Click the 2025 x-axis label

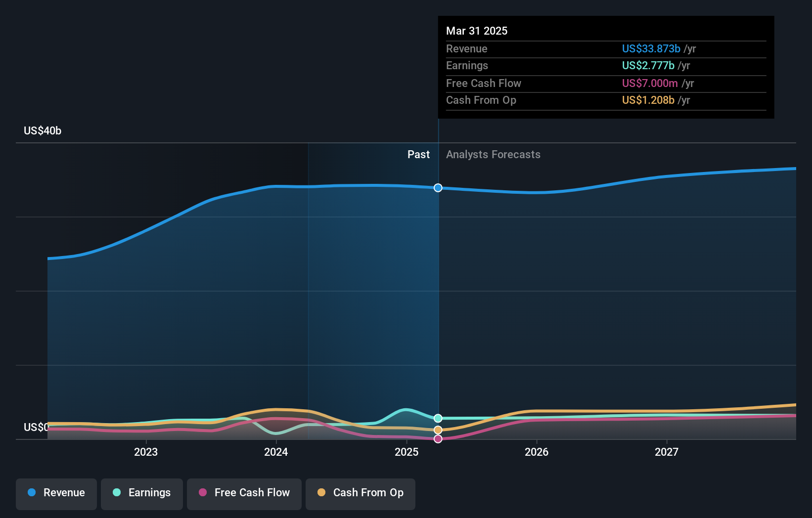406,452
